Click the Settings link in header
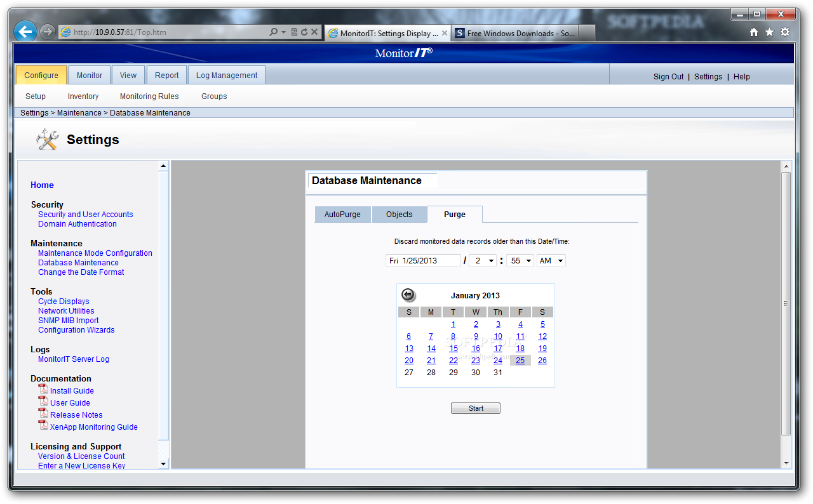This screenshot has height=504, width=813. 708,76
